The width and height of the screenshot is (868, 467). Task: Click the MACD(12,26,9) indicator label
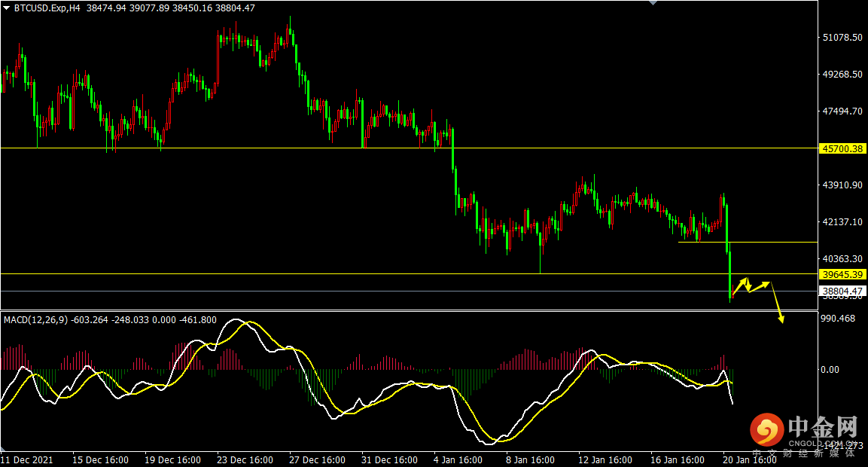pyautogui.click(x=35, y=320)
